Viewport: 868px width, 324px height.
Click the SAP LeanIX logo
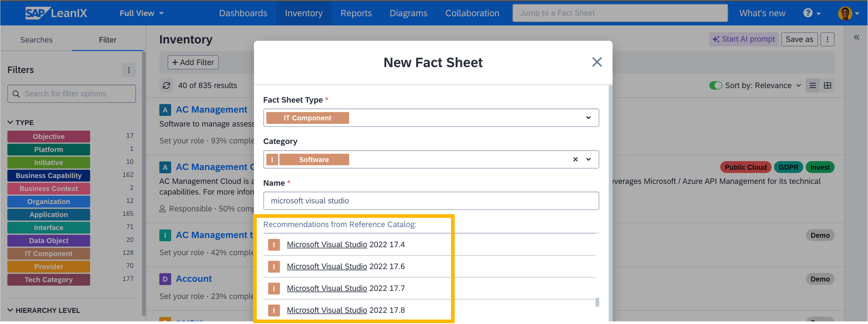click(x=56, y=13)
